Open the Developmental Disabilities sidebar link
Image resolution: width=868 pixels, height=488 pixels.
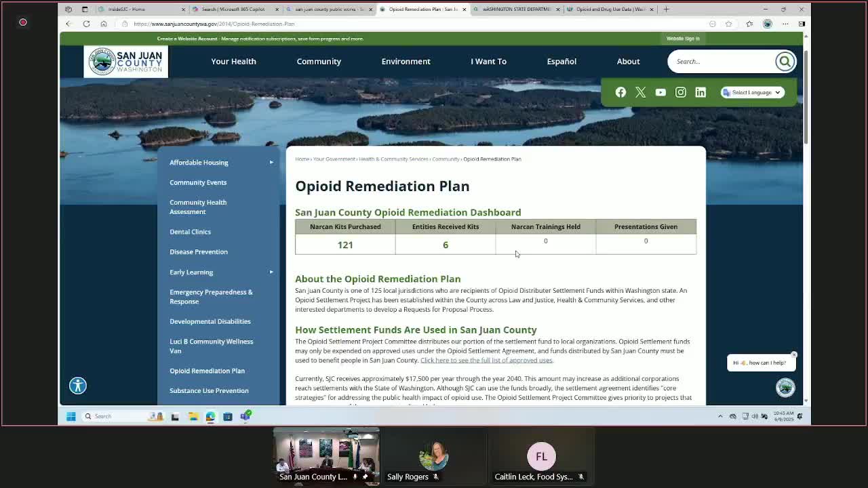click(x=210, y=321)
